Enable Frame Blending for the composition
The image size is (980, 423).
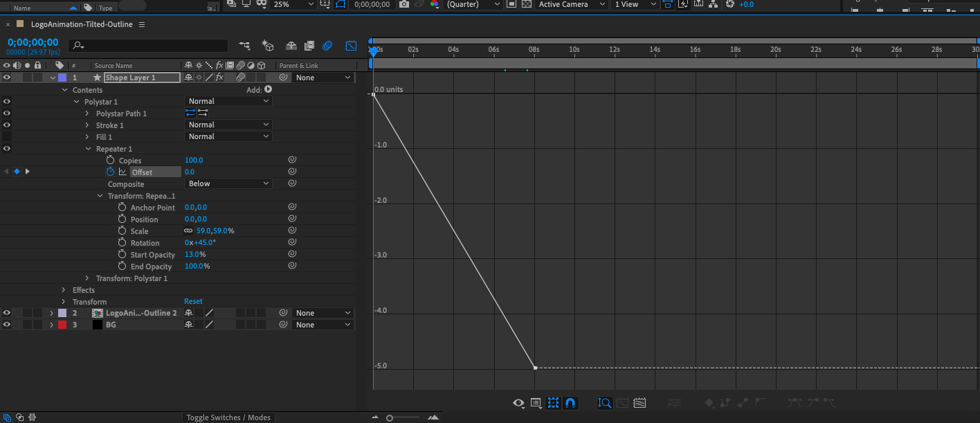(x=309, y=46)
